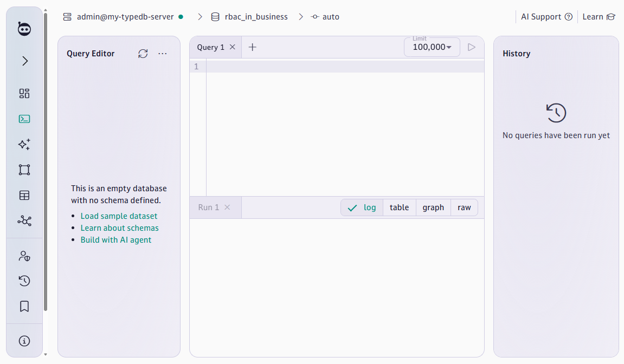
Task: Open the Learn link
Action: (599, 17)
